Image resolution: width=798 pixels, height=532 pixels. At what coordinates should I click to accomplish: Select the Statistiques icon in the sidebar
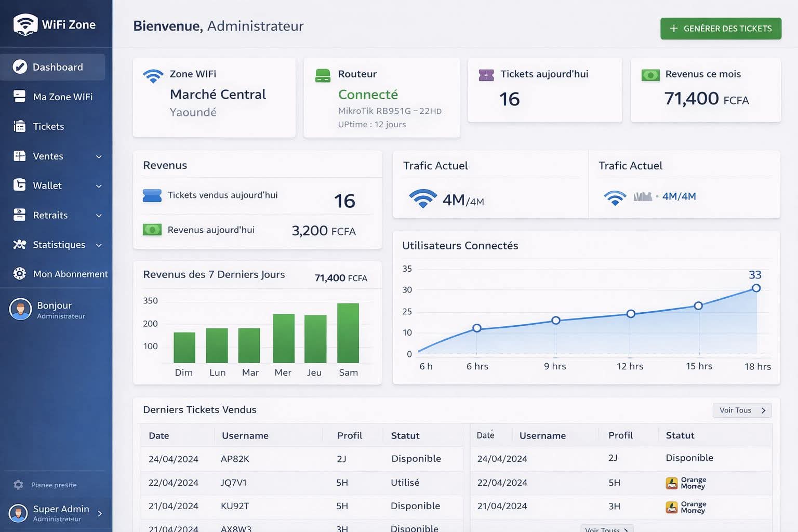point(19,245)
